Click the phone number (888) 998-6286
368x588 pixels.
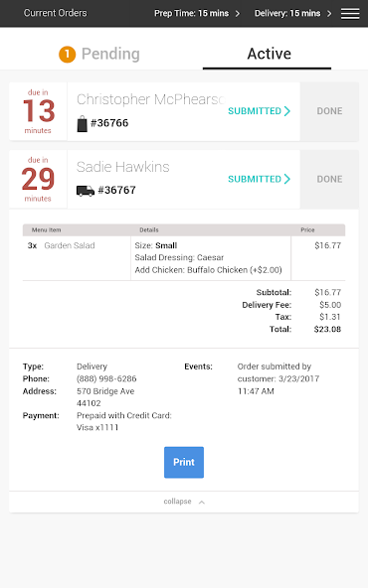coord(106,378)
